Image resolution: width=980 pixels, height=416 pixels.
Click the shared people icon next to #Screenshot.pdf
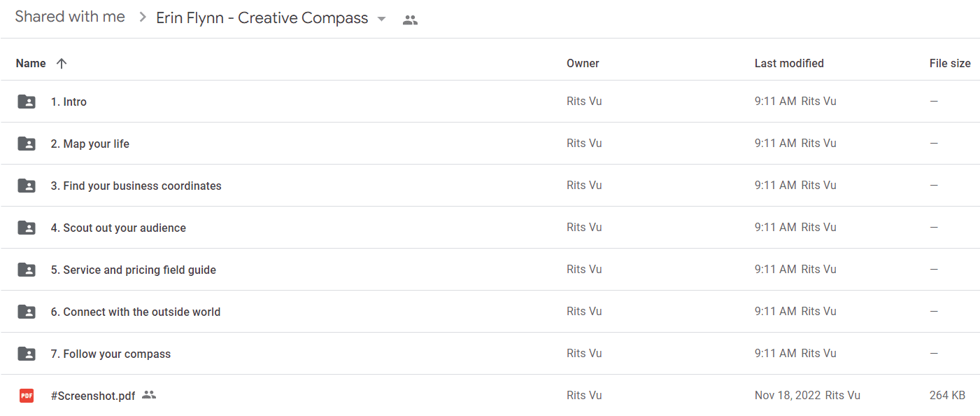[x=148, y=395]
